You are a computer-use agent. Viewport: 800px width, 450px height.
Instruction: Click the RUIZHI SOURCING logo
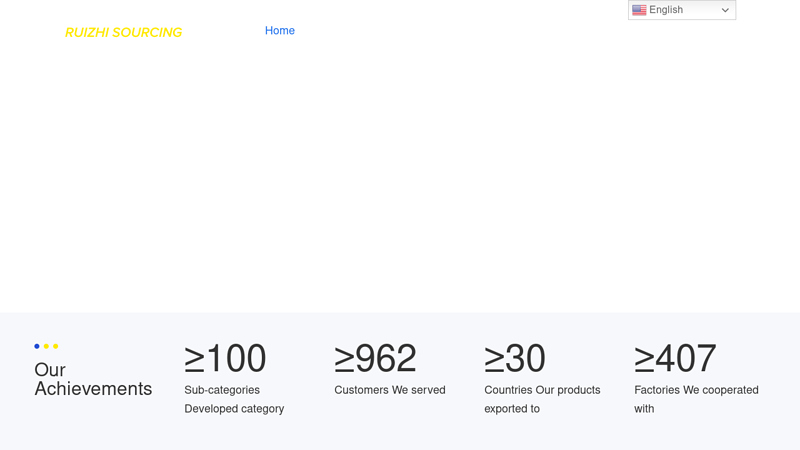[x=123, y=33]
